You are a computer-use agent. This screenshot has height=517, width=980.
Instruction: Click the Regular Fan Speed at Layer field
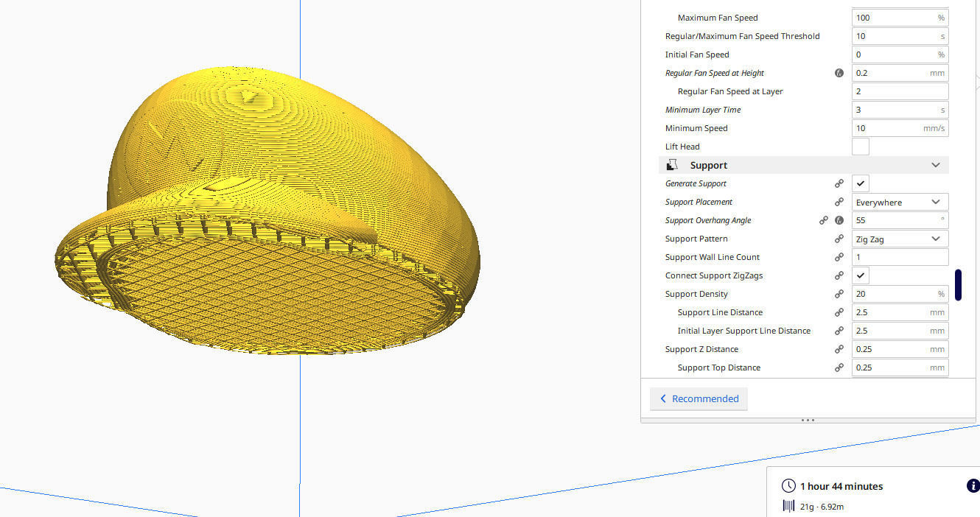click(x=900, y=91)
